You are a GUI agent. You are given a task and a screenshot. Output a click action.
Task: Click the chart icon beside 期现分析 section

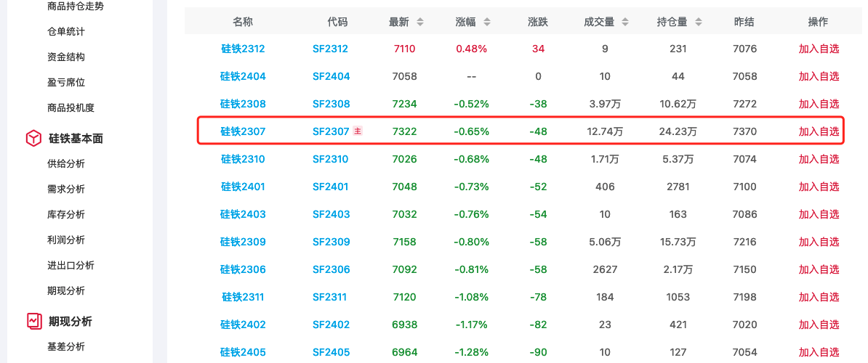tap(33, 321)
